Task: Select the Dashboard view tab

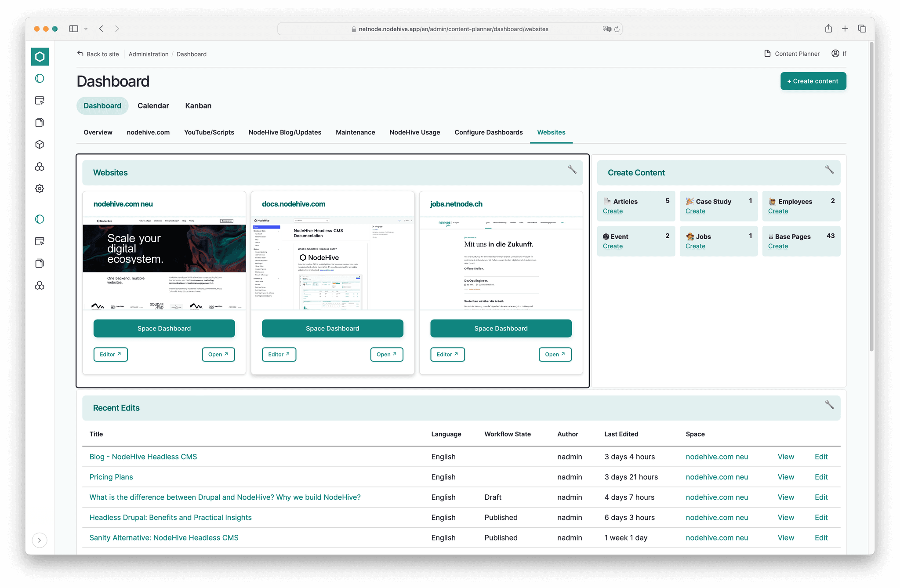Action: click(x=102, y=106)
